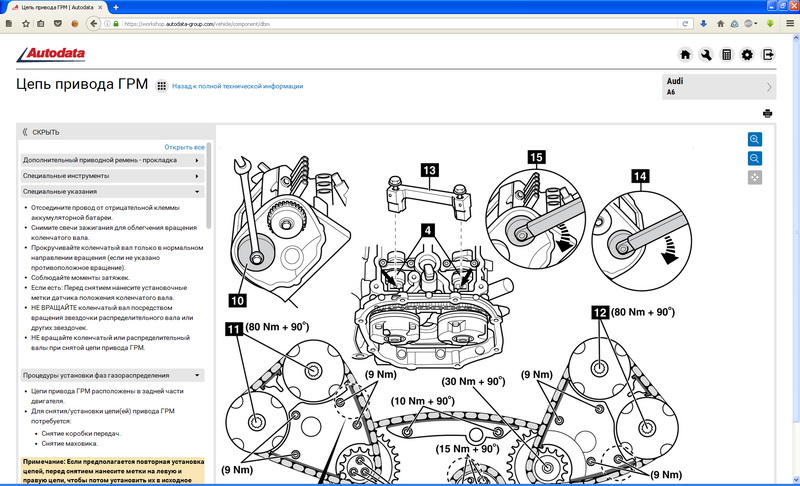Screen dimensions: 800x486
Task: Collapse the 'Специальные указания' section
Action: pos(110,190)
